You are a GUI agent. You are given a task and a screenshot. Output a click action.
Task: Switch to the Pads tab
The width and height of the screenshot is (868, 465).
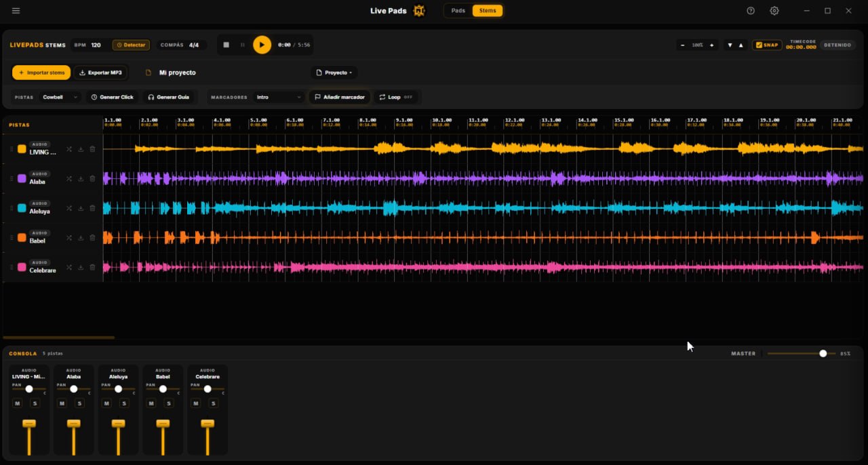[458, 11]
